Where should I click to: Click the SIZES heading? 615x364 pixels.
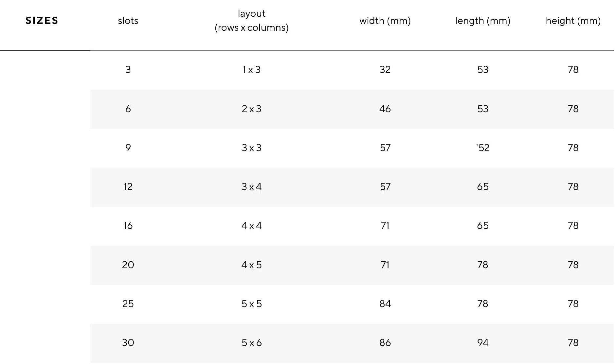42,21
